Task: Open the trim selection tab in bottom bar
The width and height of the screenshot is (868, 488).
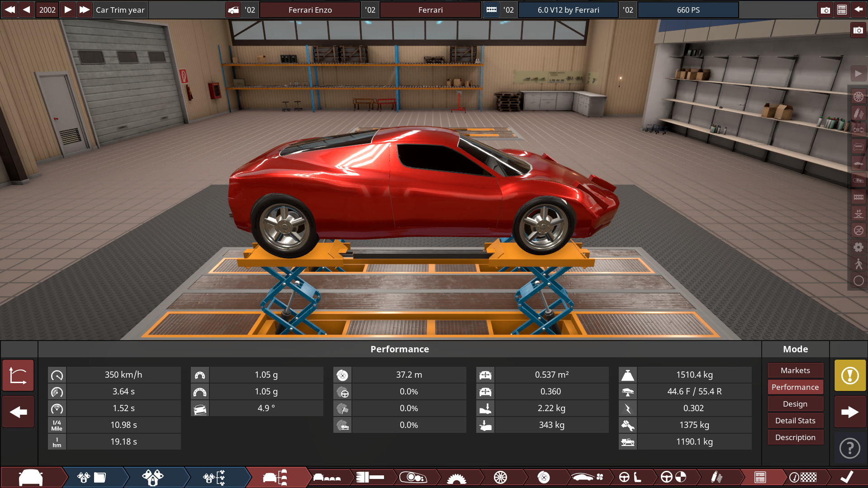Action: [x=275, y=477]
